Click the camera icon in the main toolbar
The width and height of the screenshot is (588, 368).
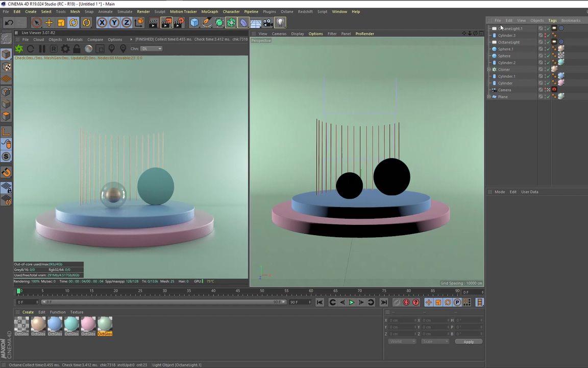coord(266,22)
